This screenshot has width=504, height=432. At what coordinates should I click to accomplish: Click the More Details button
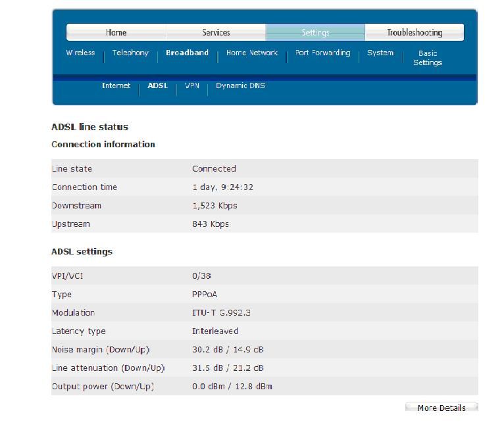[x=441, y=408]
